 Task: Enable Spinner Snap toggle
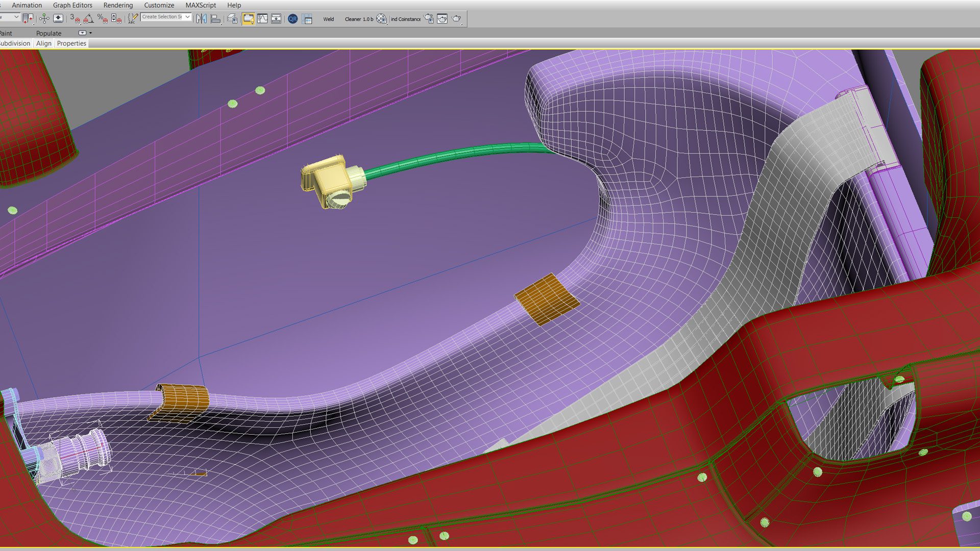tap(116, 18)
